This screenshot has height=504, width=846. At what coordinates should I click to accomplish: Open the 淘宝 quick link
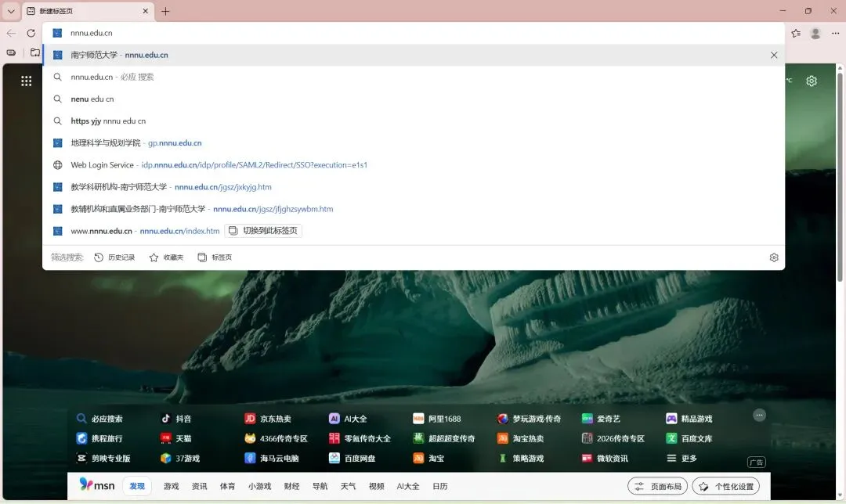[x=428, y=459]
